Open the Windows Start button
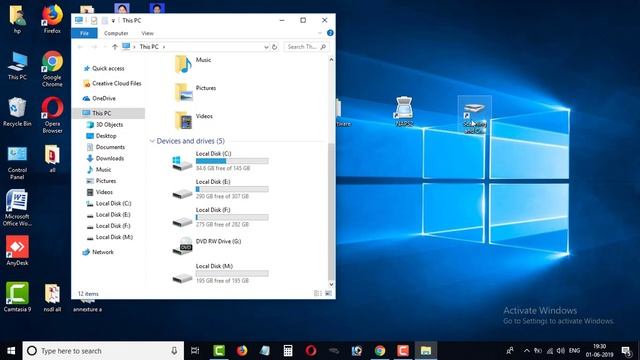This screenshot has height=360, width=640. (11, 351)
